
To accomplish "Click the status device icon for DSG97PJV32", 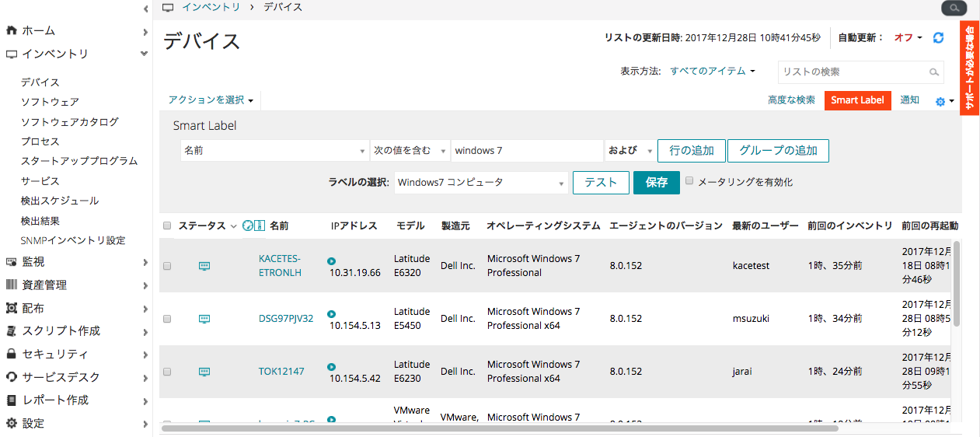I will coord(204,319).
